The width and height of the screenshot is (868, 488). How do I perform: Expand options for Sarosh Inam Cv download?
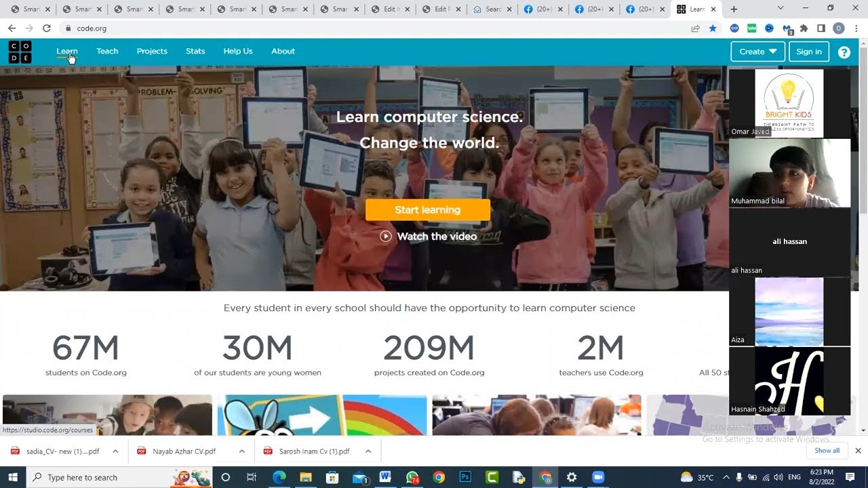(x=368, y=451)
